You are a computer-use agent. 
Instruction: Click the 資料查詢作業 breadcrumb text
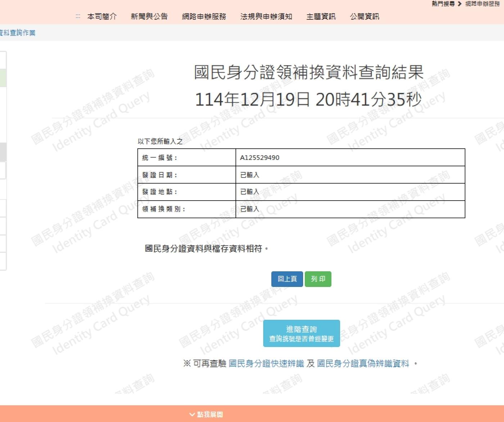click(x=18, y=33)
